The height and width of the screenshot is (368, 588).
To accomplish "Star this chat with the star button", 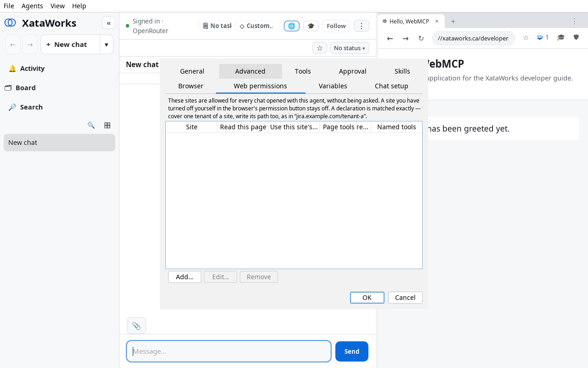I will 320,48.
